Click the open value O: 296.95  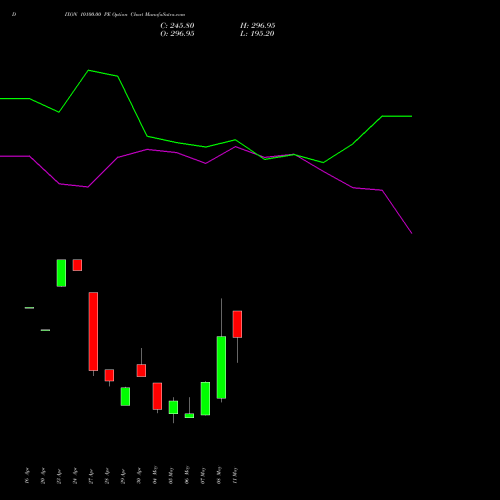[x=177, y=34]
